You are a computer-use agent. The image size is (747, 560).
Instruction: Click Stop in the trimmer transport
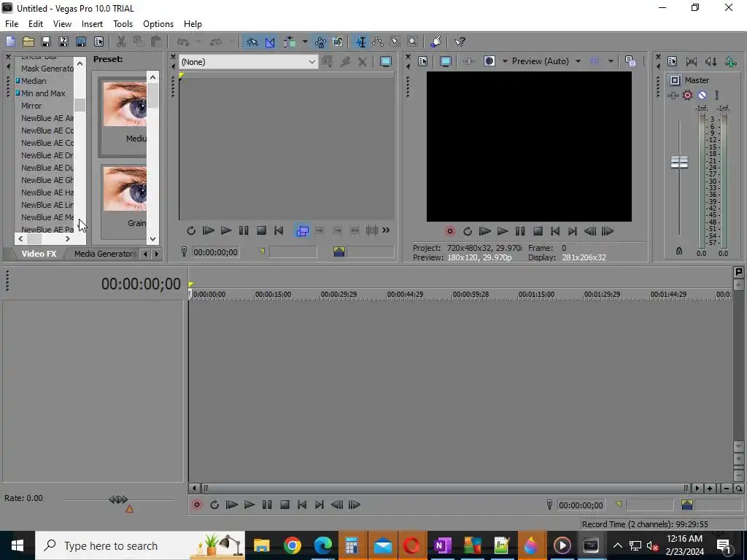tap(261, 231)
